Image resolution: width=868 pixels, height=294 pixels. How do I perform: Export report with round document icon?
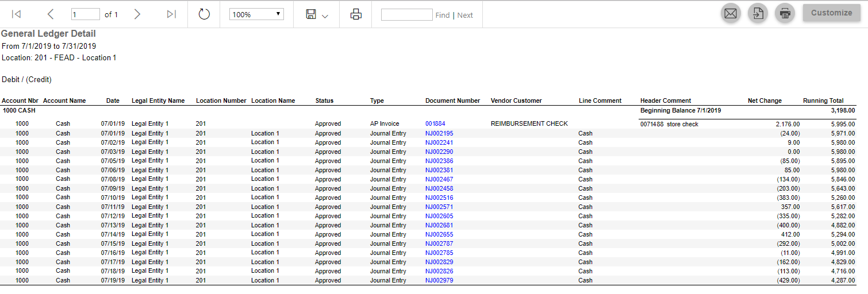(758, 13)
